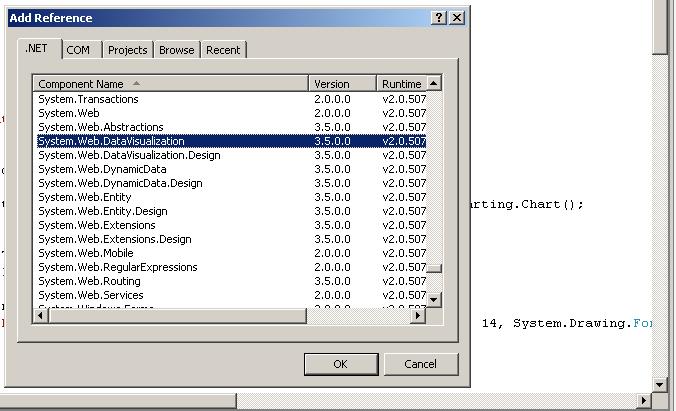The image size is (676, 411).
Task: Click list scroll down arrow
Action: 434,300
